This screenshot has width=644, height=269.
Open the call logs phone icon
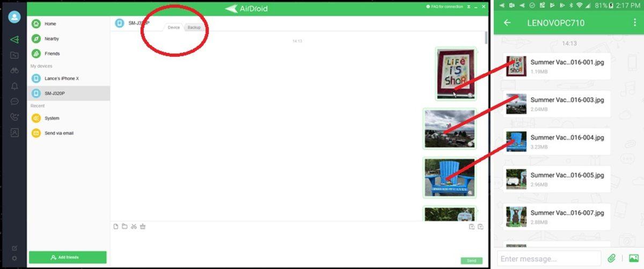[14, 117]
